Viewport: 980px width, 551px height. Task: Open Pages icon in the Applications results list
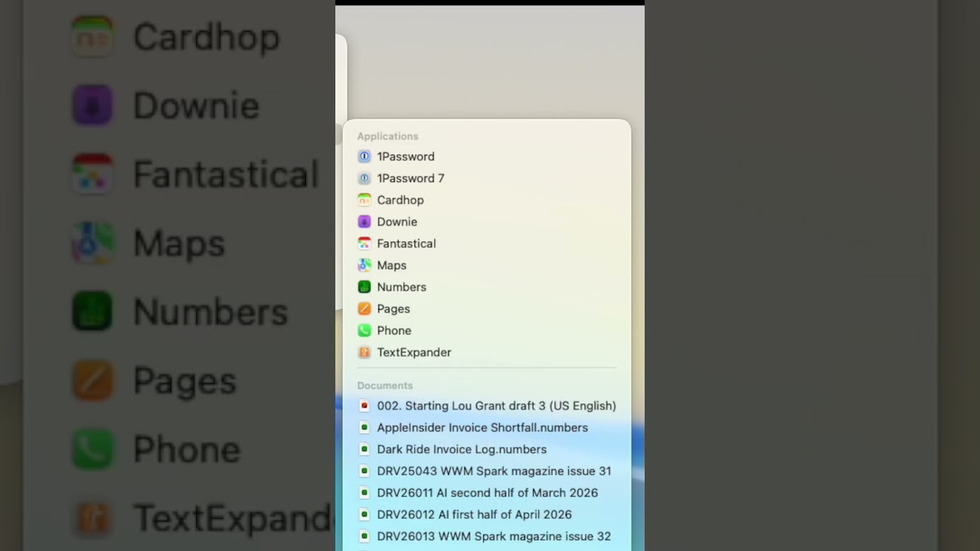click(364, 309)
